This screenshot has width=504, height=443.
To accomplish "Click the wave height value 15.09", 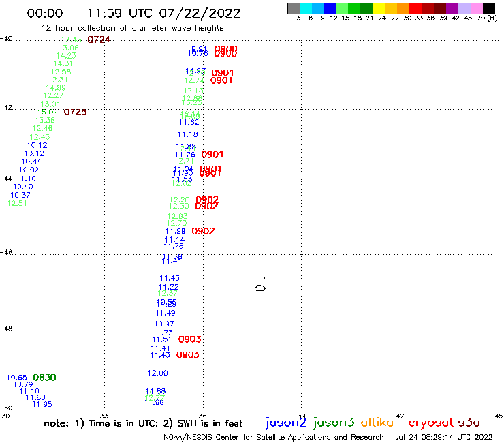I will (x=48, y=112).
